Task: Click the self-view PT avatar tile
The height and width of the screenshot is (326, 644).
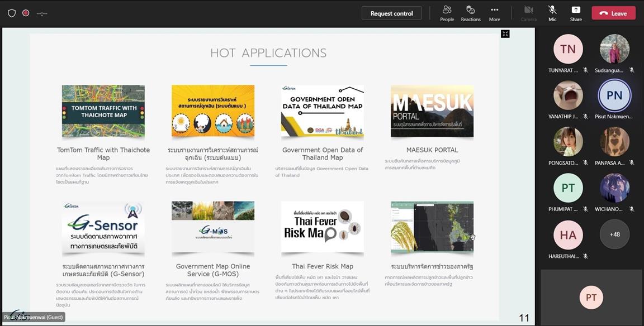Action: point(591,298)
